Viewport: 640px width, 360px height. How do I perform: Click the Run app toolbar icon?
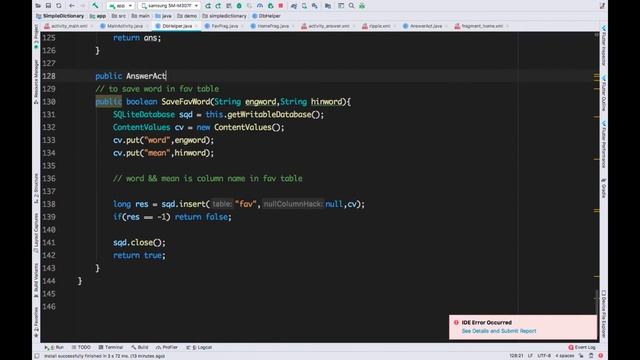tap(208, 6)
